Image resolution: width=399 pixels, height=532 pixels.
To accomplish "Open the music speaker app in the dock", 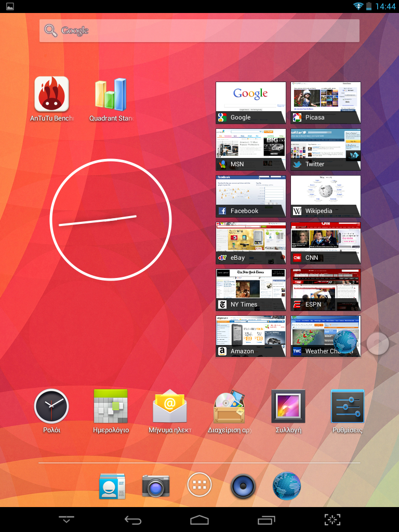I will [x=243, y=486].
